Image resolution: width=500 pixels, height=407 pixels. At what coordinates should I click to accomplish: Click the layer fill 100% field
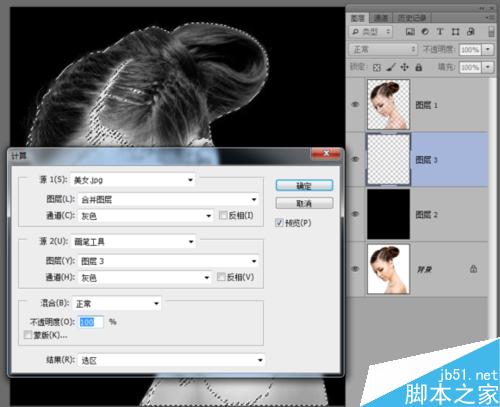(470, 67)
